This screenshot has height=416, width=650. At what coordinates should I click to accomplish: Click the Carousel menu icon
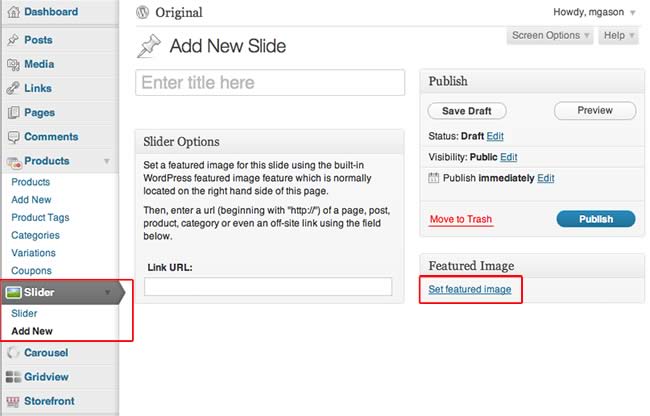13,352
